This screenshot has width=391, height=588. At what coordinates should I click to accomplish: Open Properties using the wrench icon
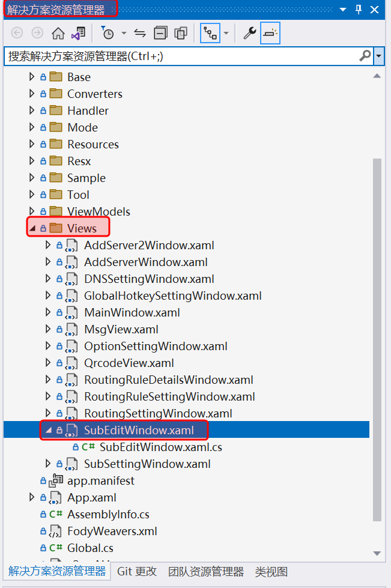[249, 34]
